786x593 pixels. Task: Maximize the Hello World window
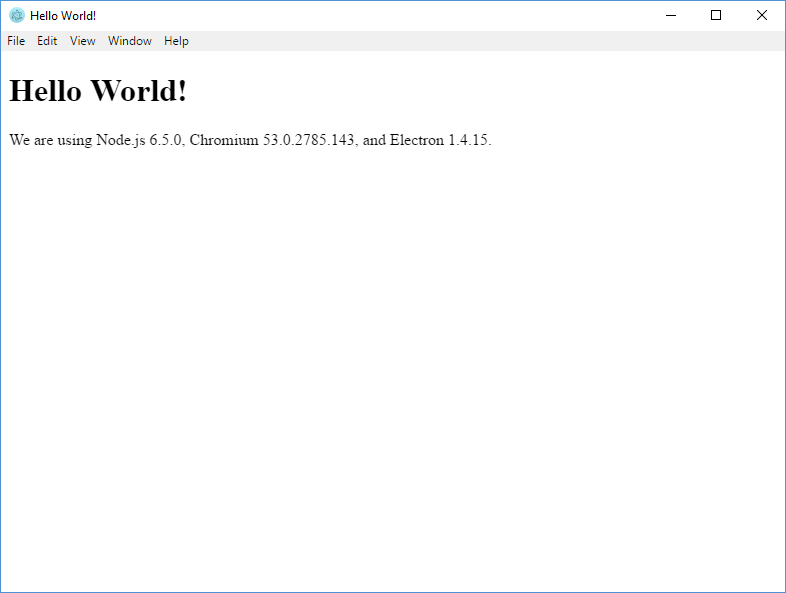coord(716,15)
